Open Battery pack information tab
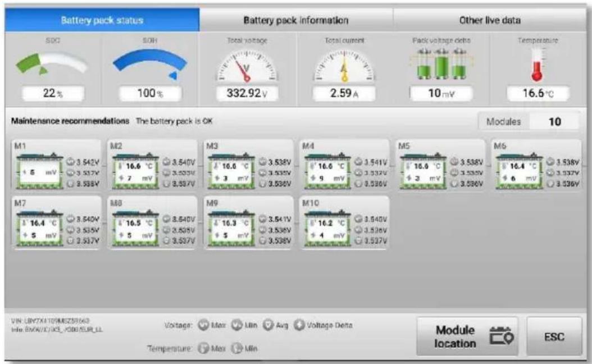The height and width of the screenshot is (364, 592). point(296,20)
